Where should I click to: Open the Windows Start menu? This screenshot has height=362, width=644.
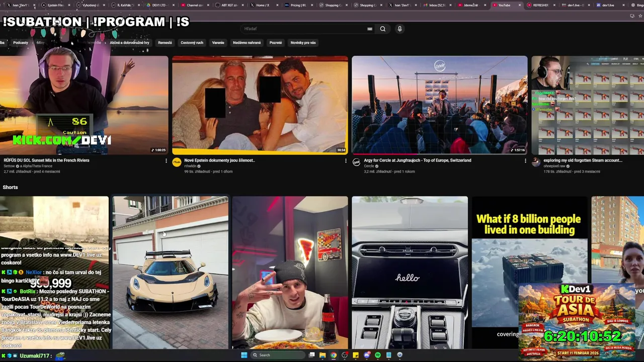pyautogui.click(x=244, y=355)
